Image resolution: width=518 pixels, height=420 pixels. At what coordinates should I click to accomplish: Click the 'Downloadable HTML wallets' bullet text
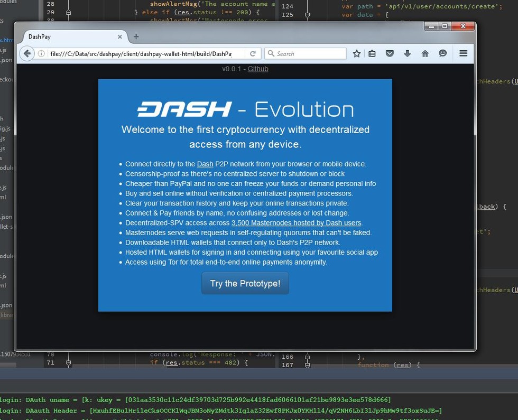[233, 242]
